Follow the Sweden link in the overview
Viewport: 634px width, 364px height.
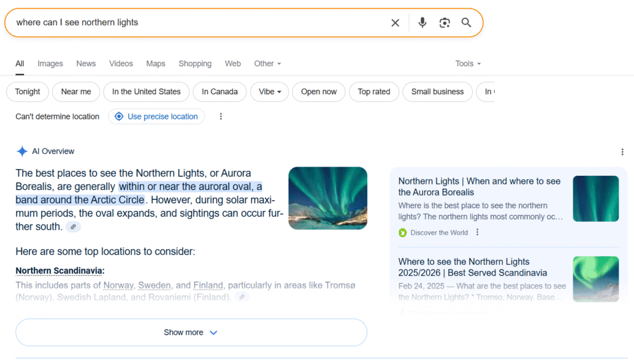tap(154, 285)
